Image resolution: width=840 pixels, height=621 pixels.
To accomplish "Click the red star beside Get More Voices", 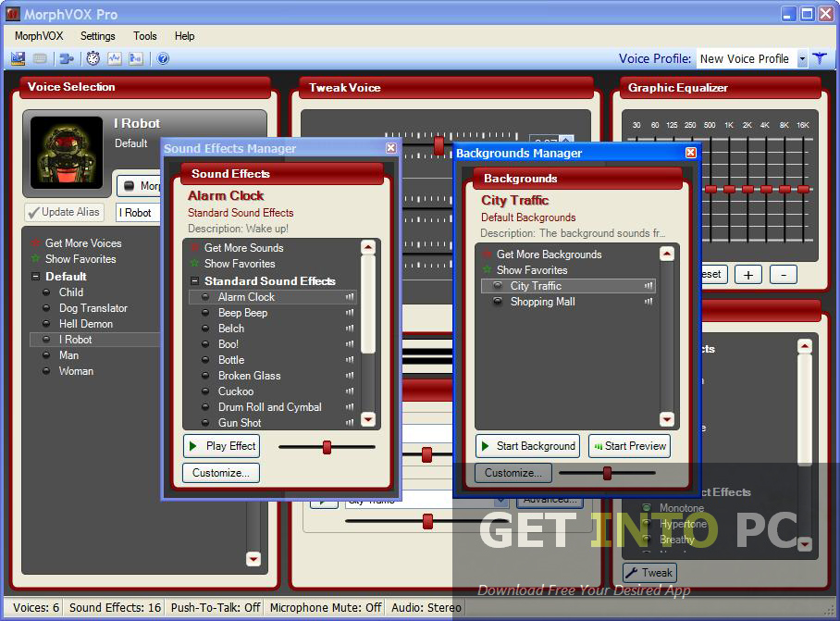I will click(35, 243).
